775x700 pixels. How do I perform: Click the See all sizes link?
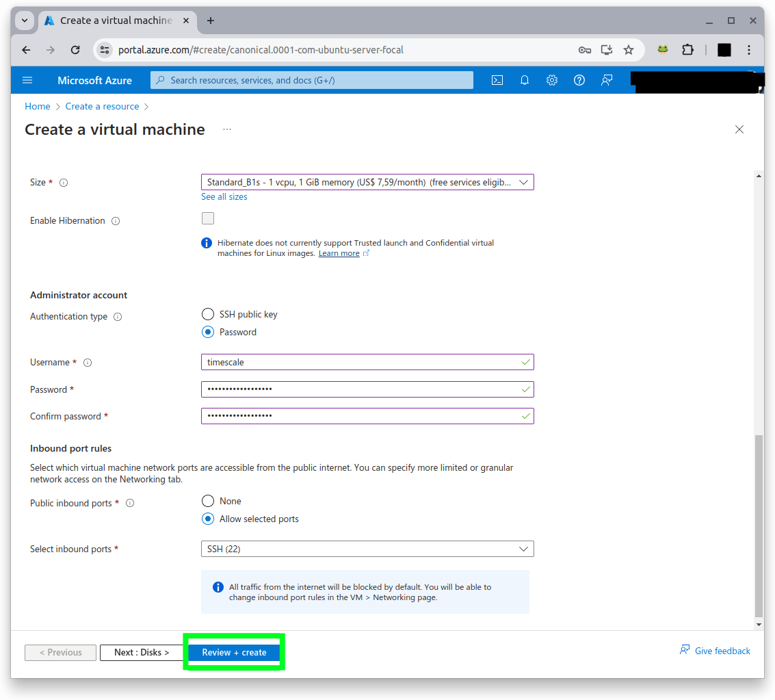tap(224, 196)
